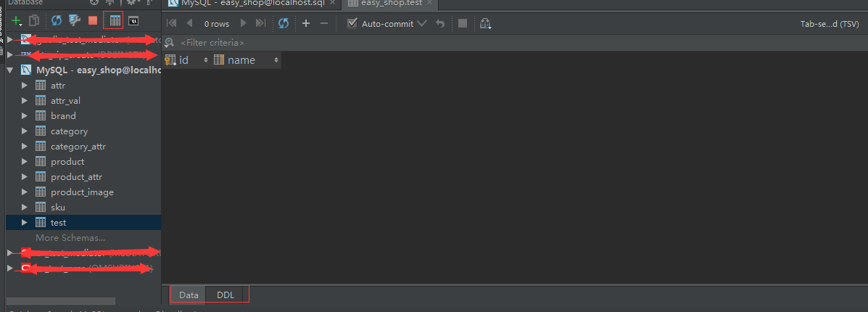Collapse the MySQL easy_shop data source
Screen dimensions: 868x312
coord(10,70)
